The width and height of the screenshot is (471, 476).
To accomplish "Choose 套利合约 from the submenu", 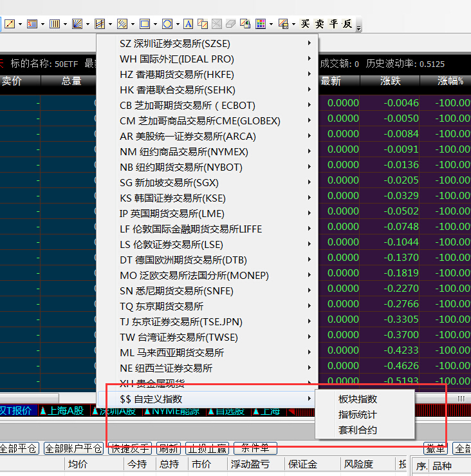I will (x=358, y=430).
